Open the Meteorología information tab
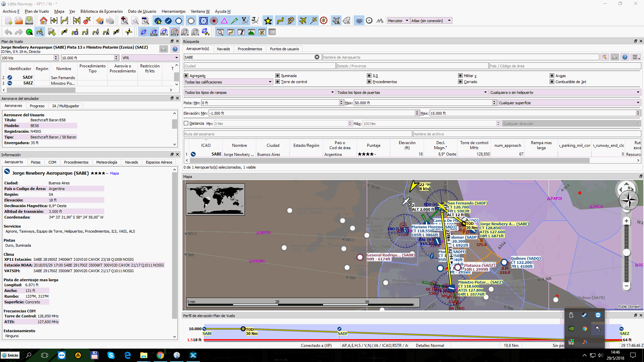The height and width of the screenshot is (362, 644). pyautogui.click(x=107, y=162)
